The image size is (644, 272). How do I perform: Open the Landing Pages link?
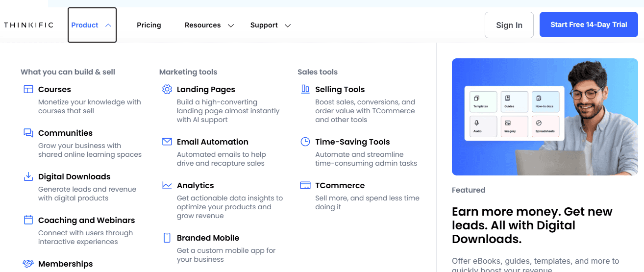pyautogui.click(x=206, y=89)
